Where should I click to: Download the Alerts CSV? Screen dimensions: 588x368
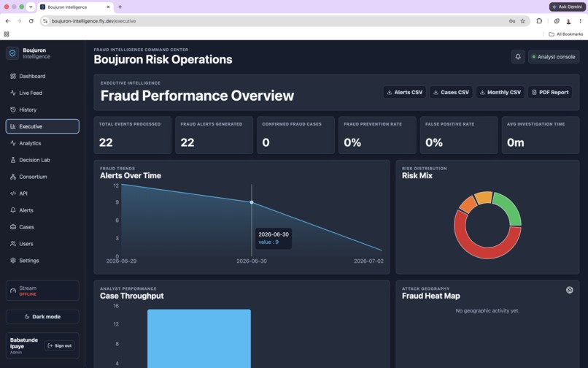point(405,93)
